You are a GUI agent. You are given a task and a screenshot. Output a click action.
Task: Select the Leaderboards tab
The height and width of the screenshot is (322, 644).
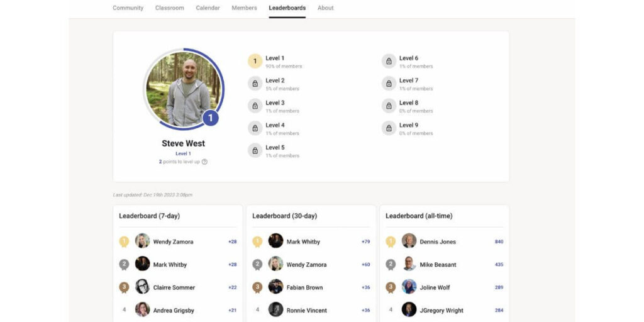point(287,8)
